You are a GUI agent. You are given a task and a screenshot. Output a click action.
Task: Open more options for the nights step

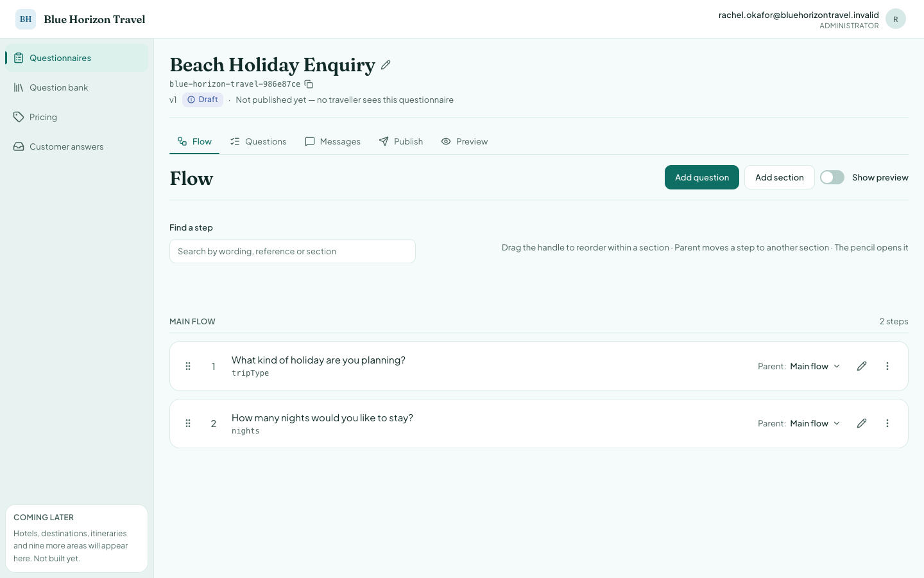click(887, 423)
